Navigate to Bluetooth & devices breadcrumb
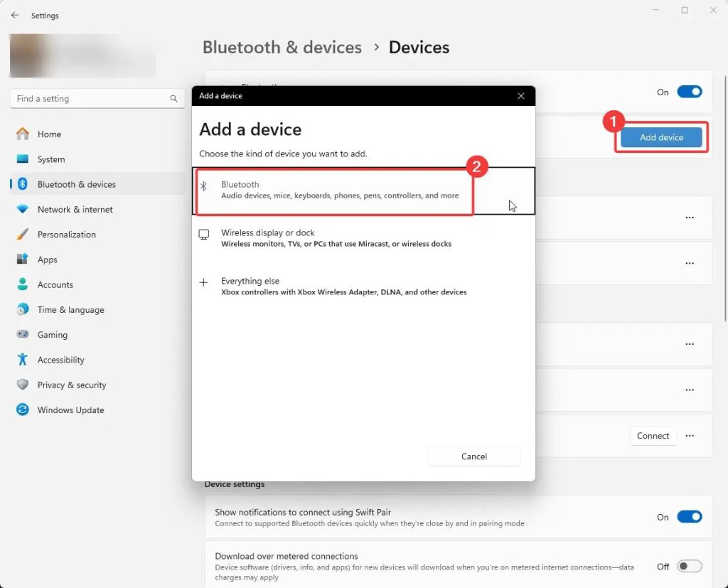 click(282, 48)
